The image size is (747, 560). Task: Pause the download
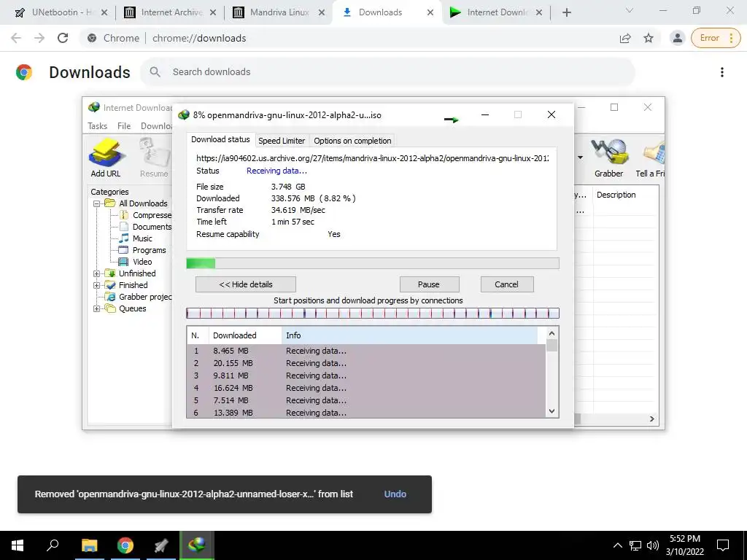[429, 284]
